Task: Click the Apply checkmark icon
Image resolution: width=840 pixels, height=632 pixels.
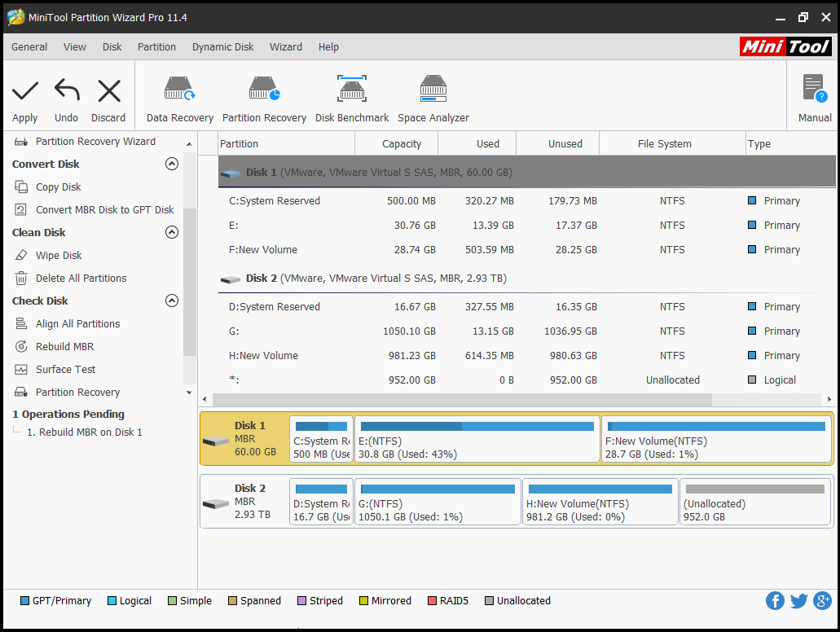Action: click(x=25, y=91)
